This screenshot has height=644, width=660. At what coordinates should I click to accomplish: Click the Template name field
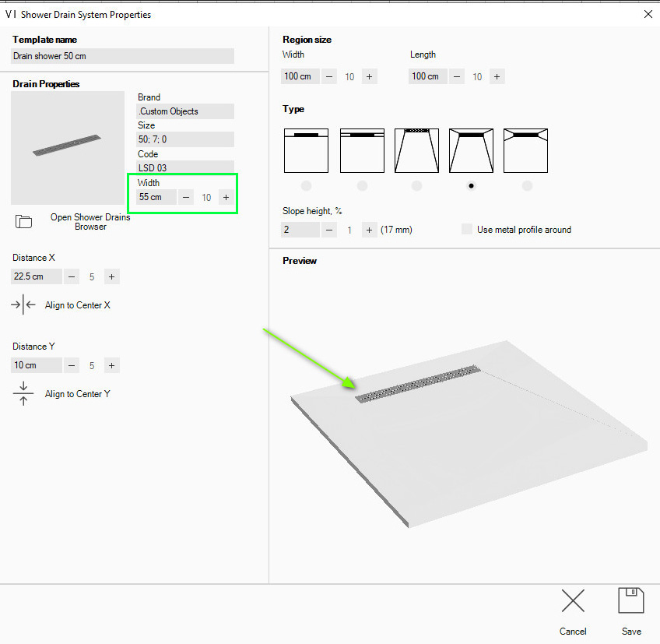tap(122, 56)
